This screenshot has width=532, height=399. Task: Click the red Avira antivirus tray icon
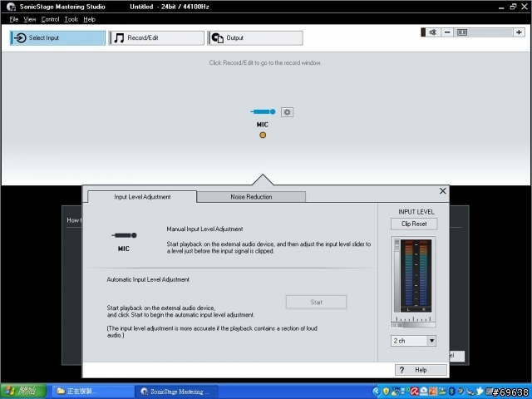tap(415, 392)
